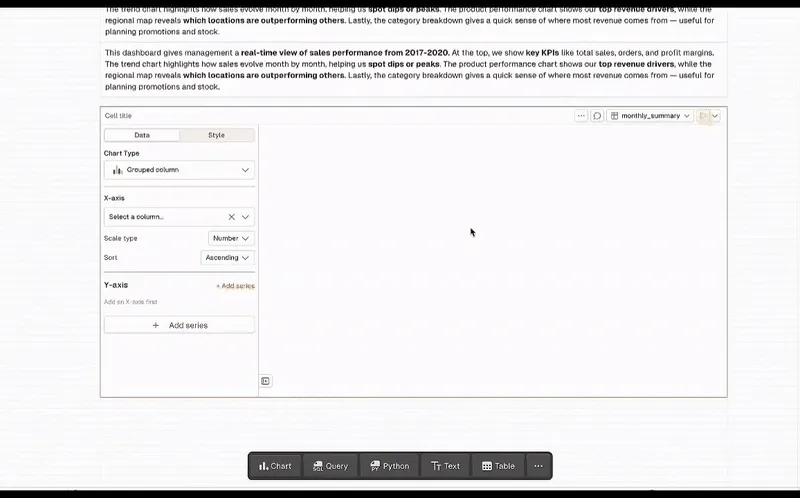
Task: Add a Table cell
Action: coord(498,466)
